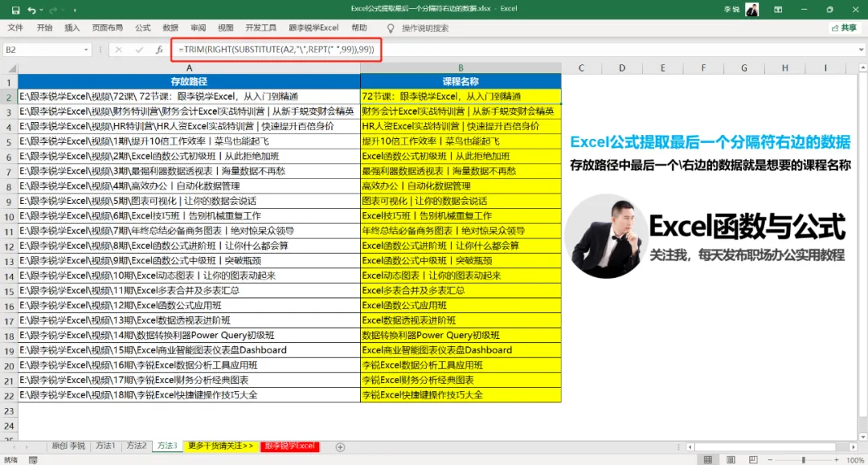The width and height of the screenshot is (868, 465).
Task: Click the Undo arrow icon
Action: (31, 10)
